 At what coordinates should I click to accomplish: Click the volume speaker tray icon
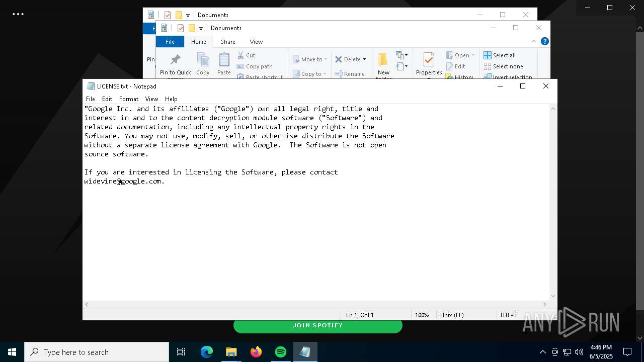[579, 352]
